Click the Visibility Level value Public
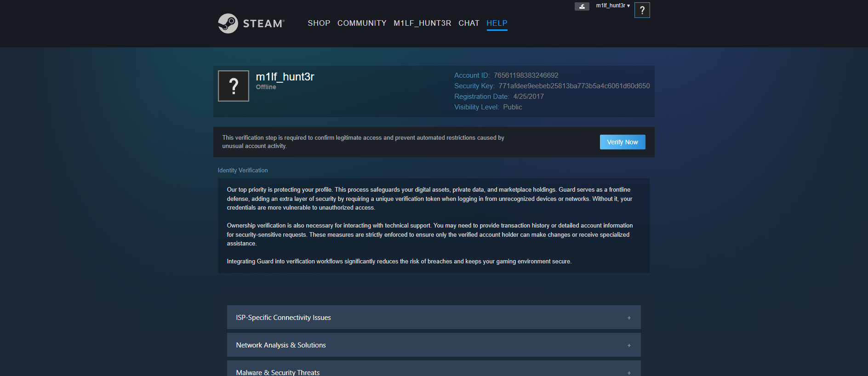This screenshot has height=376, width=868. click(x=513, y=107)
